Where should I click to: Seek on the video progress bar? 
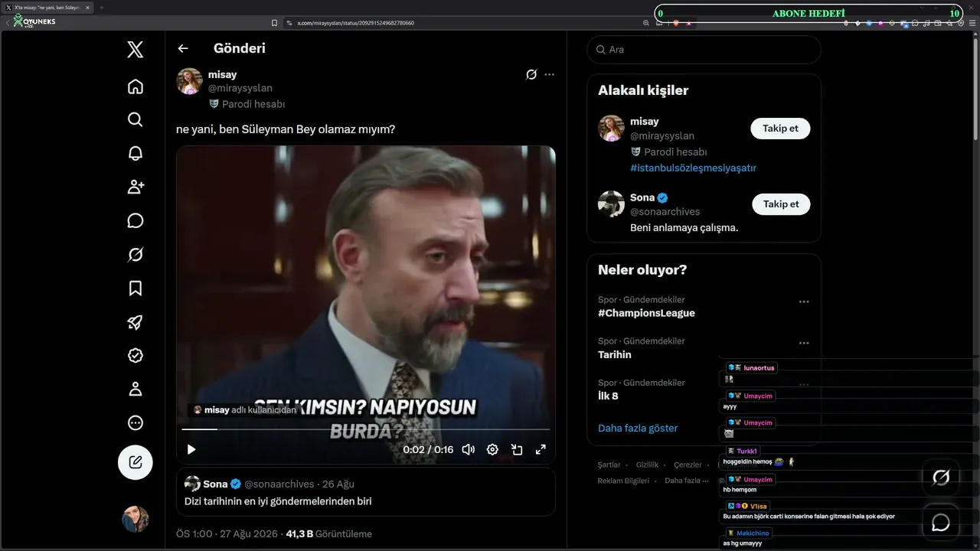point(366,429)
